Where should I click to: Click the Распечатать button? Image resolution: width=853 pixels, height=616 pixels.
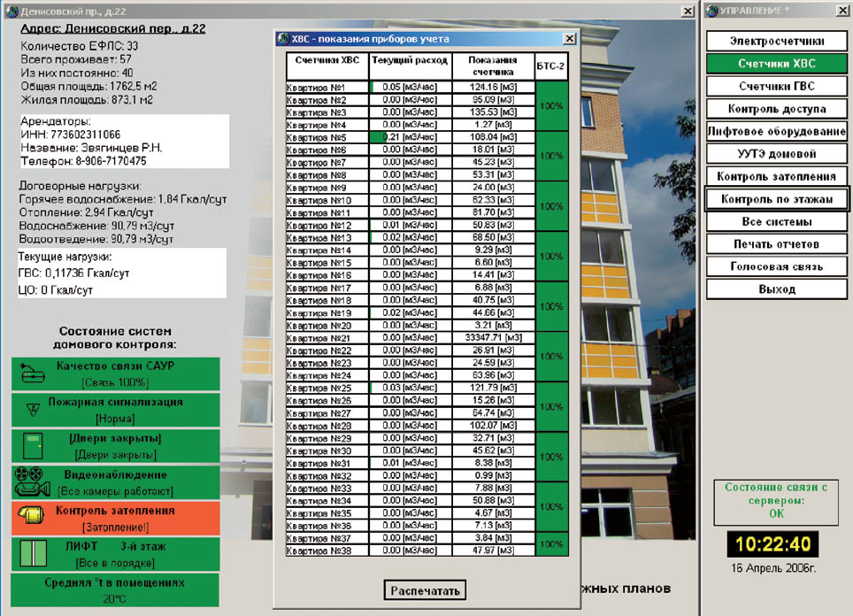pyautogui.click(x=425, y=590)
